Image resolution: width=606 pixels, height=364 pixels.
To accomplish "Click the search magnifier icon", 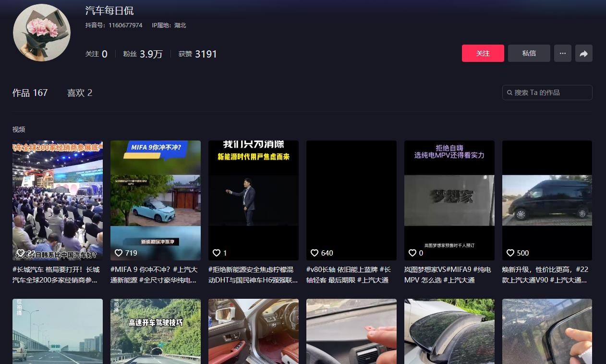I will [509, 93].
